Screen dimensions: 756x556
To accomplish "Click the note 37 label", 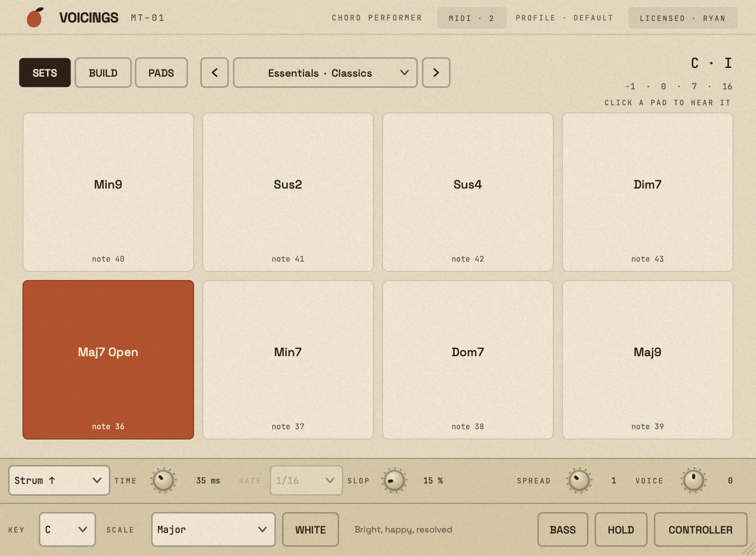I will click(x=288, y=427).
